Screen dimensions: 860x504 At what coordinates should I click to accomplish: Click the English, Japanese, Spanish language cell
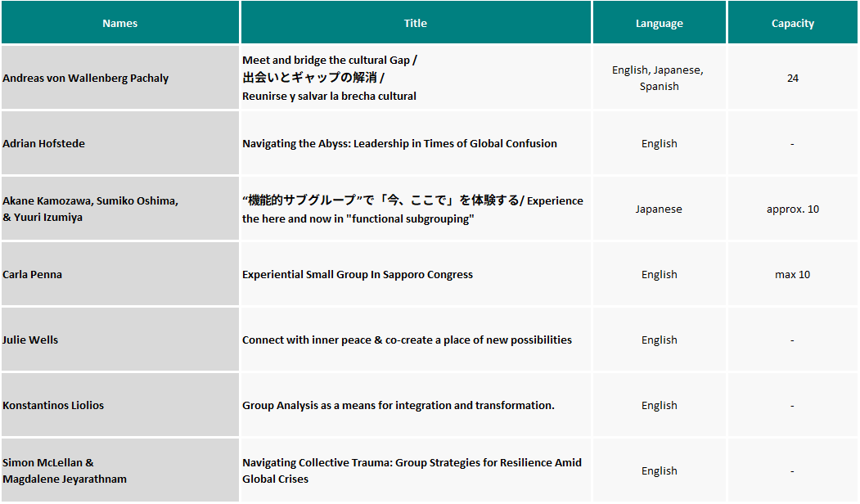(660, 78)
